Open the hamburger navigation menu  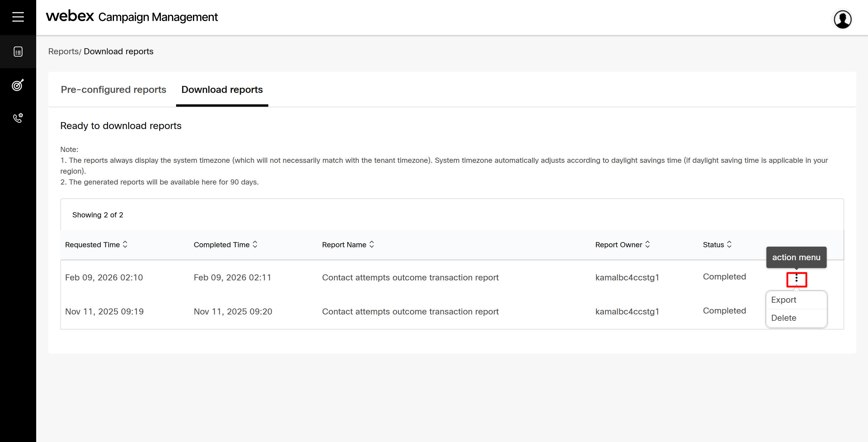[18, 17]
